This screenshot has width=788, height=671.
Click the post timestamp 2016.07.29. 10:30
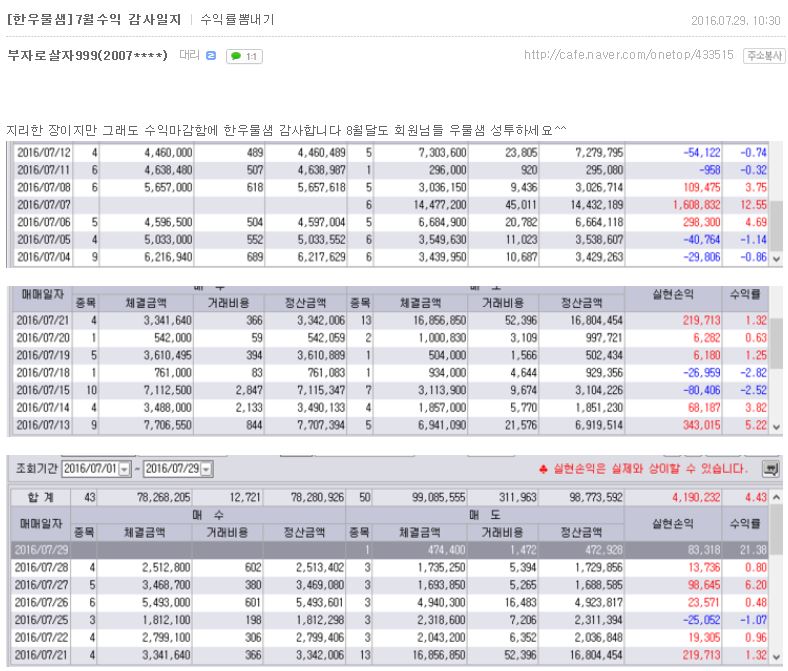(x=736, y=21)
